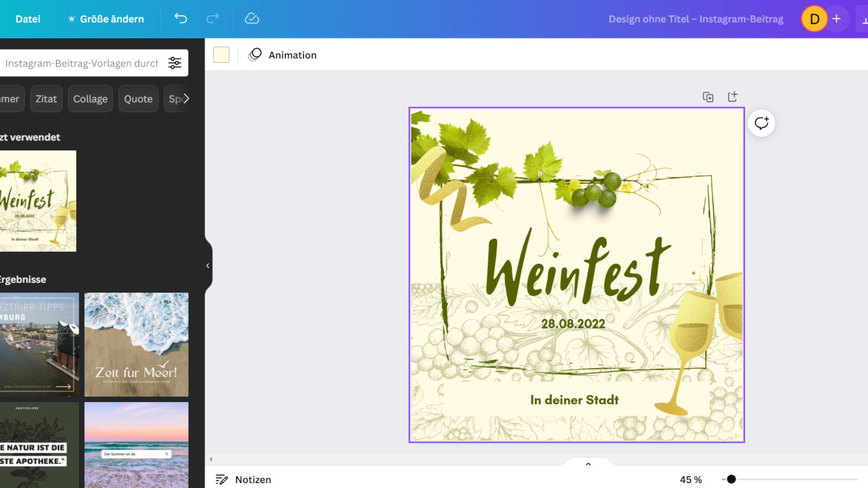This screenshot has height=488, width=868.
Task: Click the share/export icon
Action: [733, 97]
